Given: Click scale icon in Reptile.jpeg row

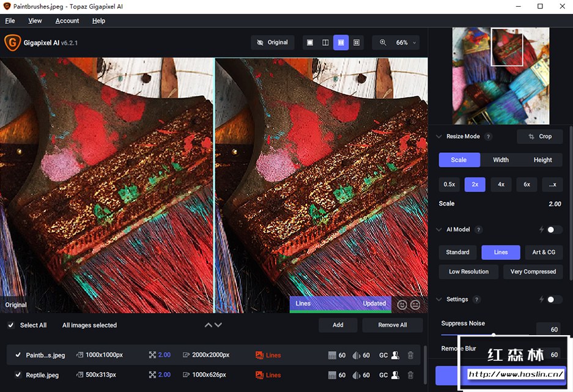Looking at the screenshot, I should 152,375.
